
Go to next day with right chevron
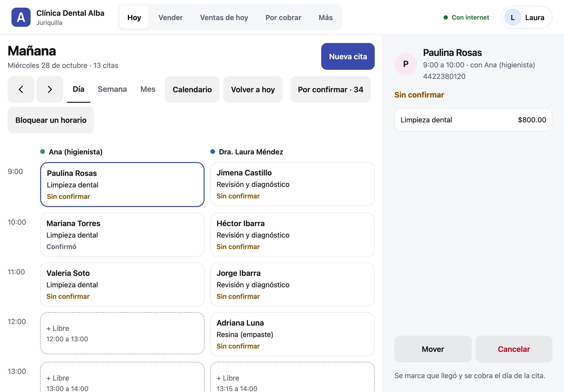[50, 89]
